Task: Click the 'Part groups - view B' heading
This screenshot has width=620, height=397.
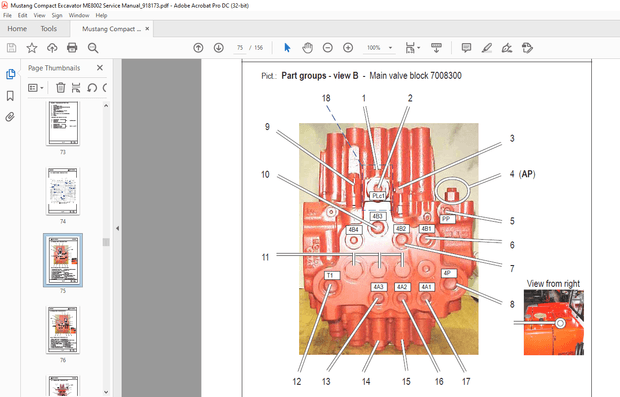Action: 320,76
